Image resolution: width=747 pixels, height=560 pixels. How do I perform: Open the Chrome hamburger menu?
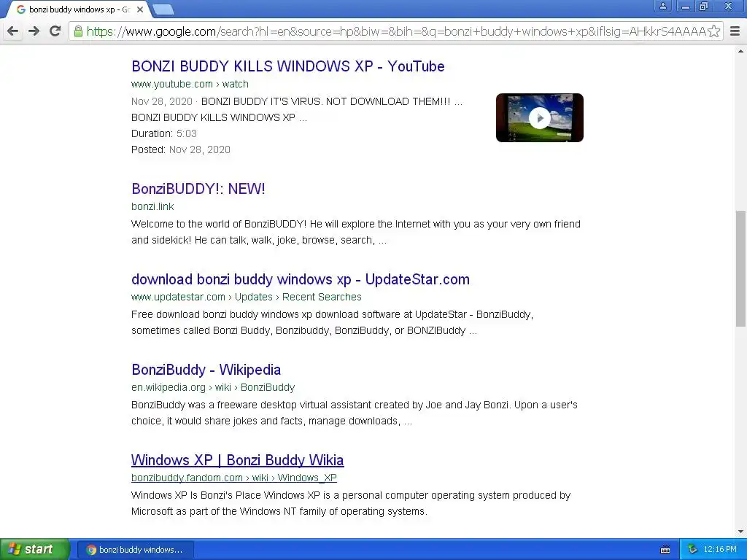735,31
